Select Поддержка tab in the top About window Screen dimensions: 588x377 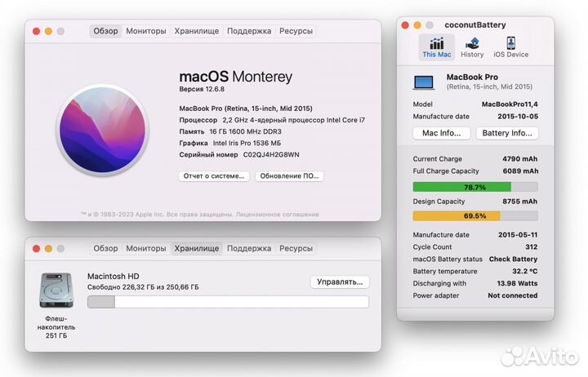(249, 31)
